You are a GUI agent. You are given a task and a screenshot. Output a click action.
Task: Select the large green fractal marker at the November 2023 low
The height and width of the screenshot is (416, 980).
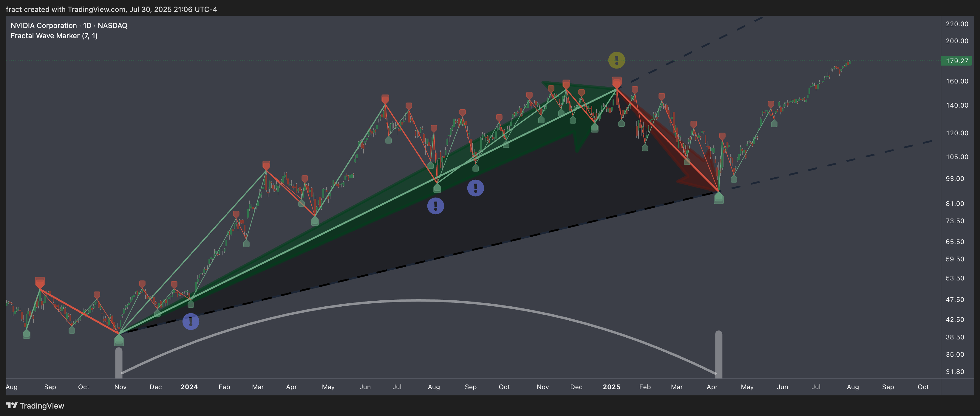[x=119, y=340]
